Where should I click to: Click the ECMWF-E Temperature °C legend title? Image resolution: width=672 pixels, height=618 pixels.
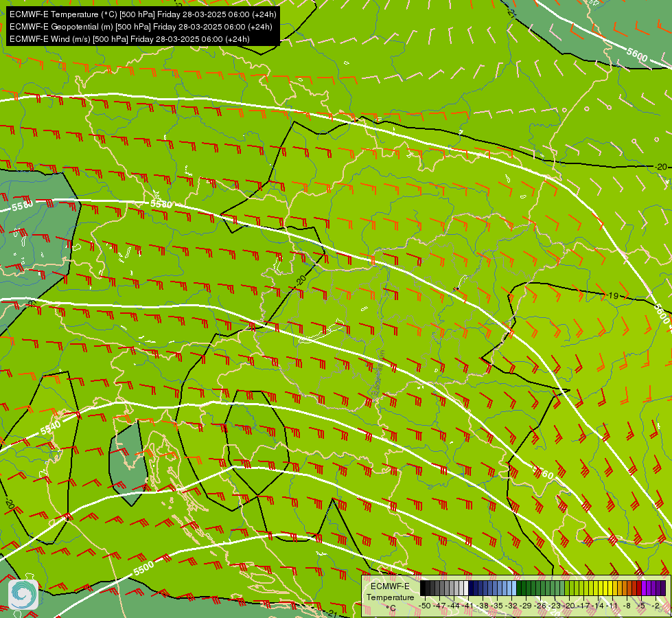click(391, 597)
